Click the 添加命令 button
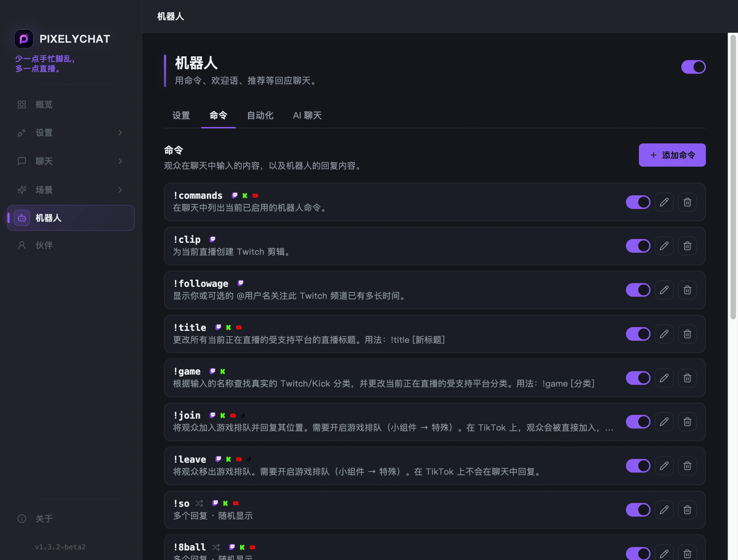 (x=672, y=155)
